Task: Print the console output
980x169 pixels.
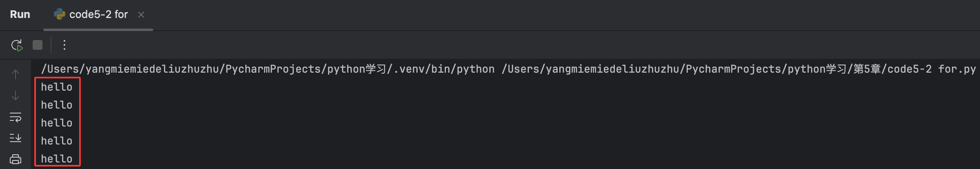Action: (x=16, y=159)
